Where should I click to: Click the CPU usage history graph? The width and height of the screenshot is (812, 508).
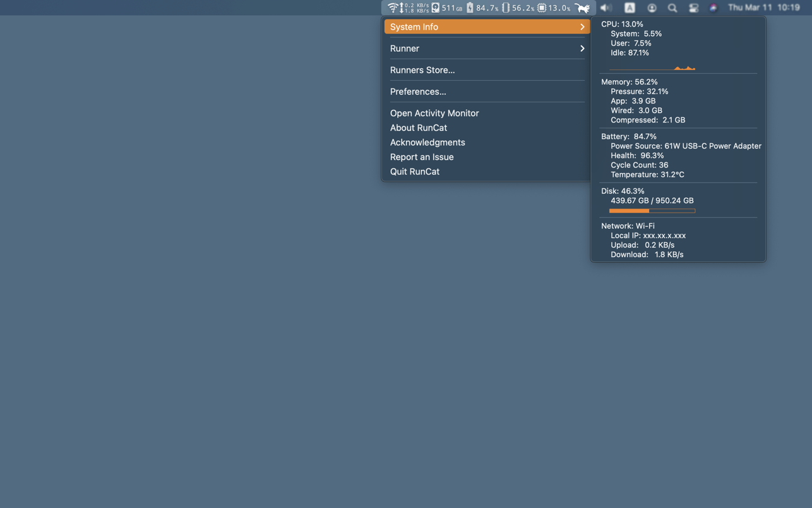pyautogui.click(x=652, y=66)
